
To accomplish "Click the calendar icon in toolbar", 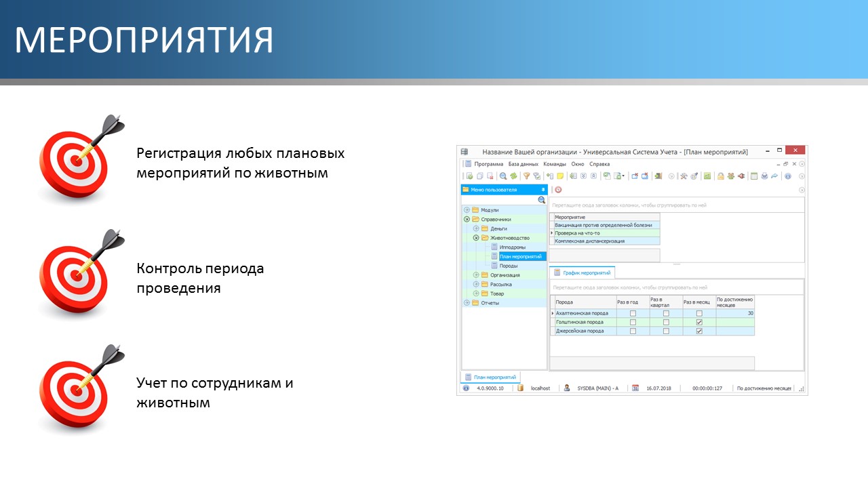I will coord(753,176).
